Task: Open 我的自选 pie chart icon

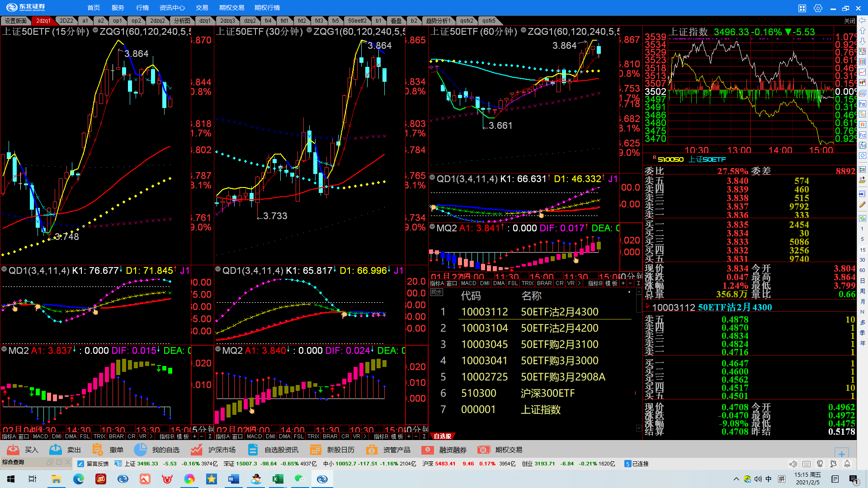Action: click(x=141, y=450)
